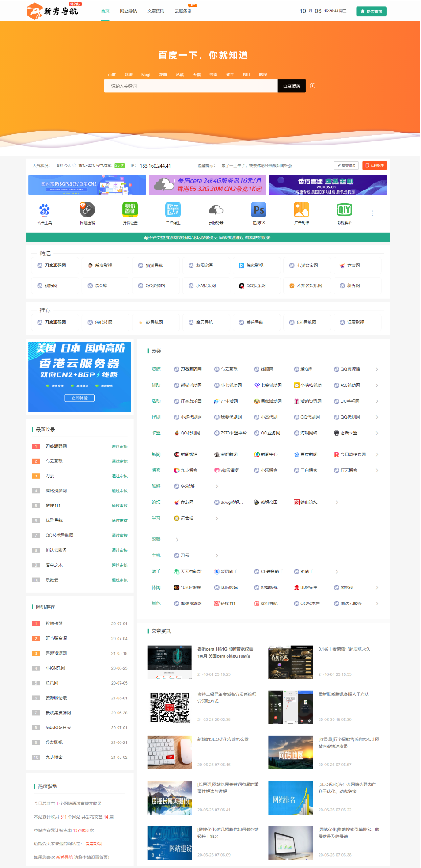Open 陈涛影视 with the blue play icon
Viewport: 421px width, 868px height.
point(251,266)
